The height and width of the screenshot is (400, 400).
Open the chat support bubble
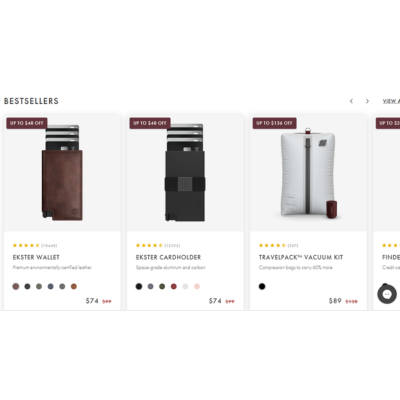pos(387,294)
